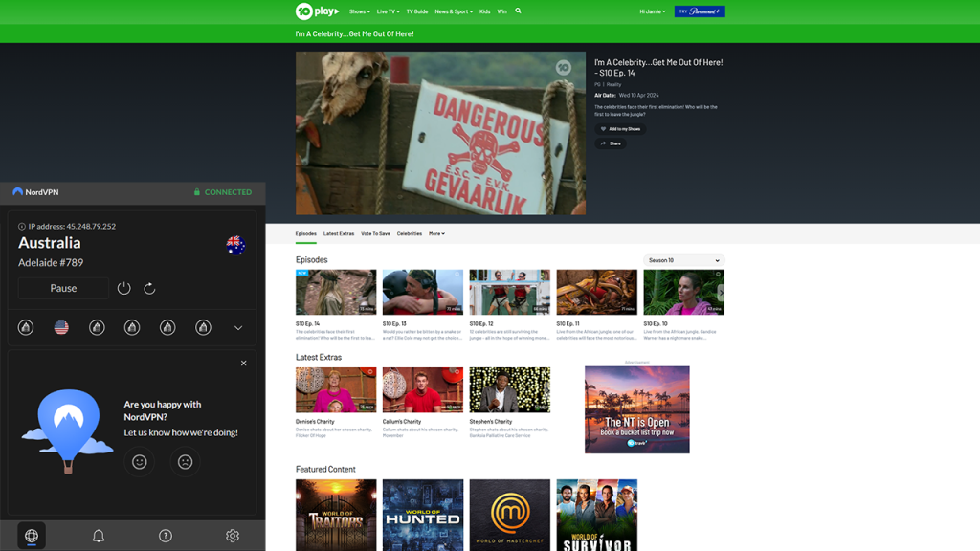
Task: Open Denise's Charity extra thumbnail
Action: tap(336, 390)
